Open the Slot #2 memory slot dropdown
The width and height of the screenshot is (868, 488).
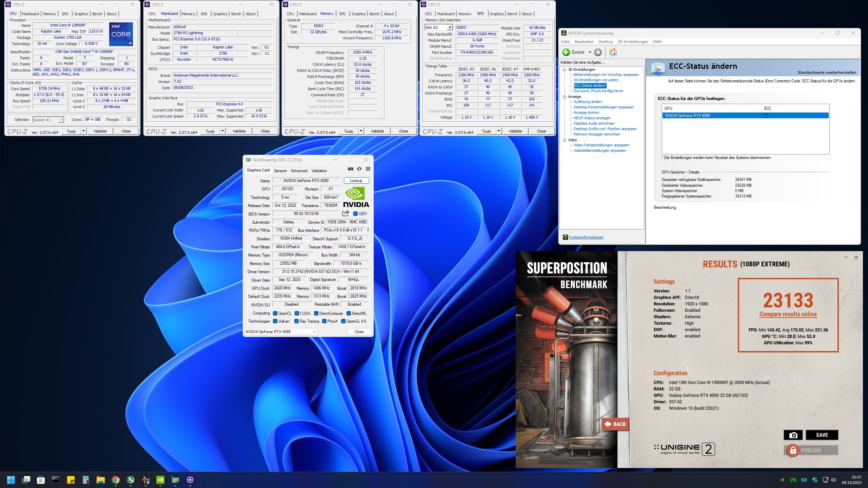click(x=450, y=27)
